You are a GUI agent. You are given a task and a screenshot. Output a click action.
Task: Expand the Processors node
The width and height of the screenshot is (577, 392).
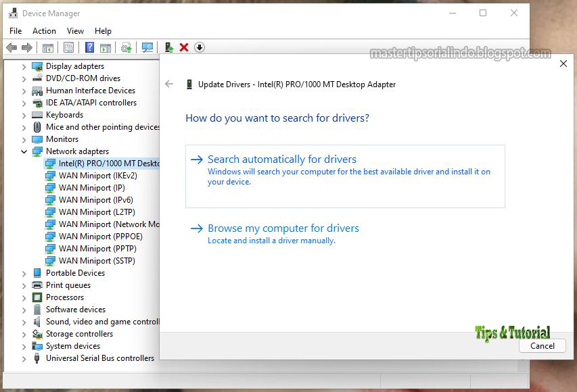24,297
